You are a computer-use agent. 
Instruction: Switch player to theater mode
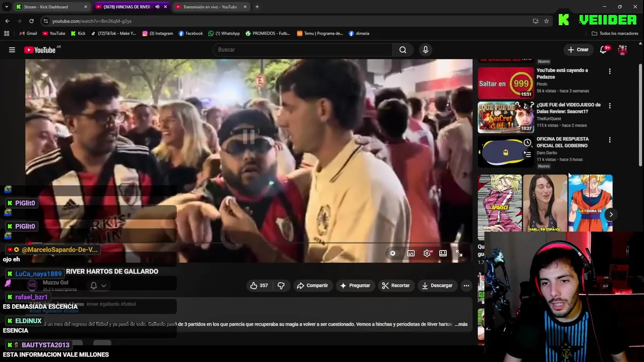coord(443,253)
